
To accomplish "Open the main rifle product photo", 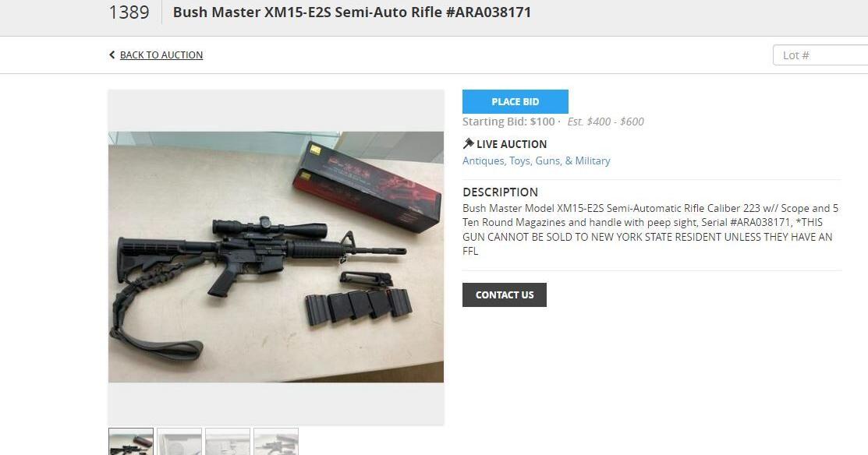I will [x=275, y=257].
